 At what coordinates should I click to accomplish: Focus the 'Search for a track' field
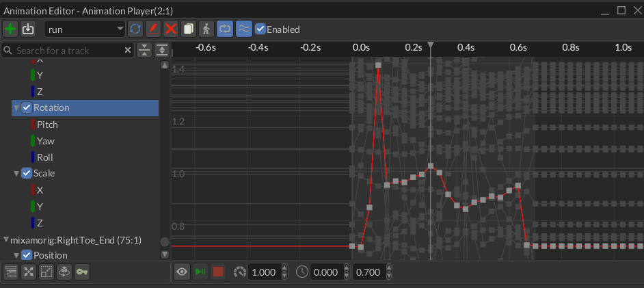(68, 51)
